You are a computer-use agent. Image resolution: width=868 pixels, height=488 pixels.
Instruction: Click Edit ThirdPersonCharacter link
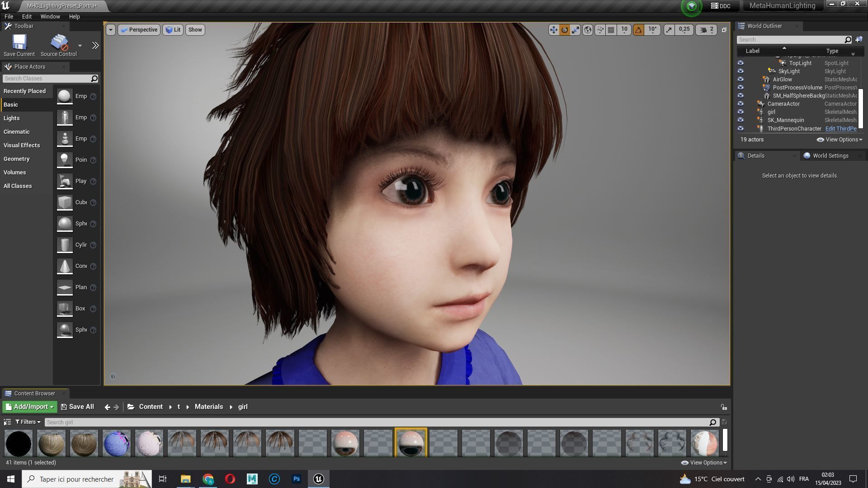tap(840, 129)
